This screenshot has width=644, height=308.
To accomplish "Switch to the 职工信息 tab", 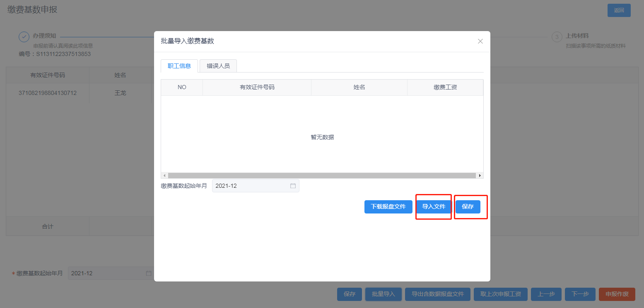I will (x=179, y=66).
